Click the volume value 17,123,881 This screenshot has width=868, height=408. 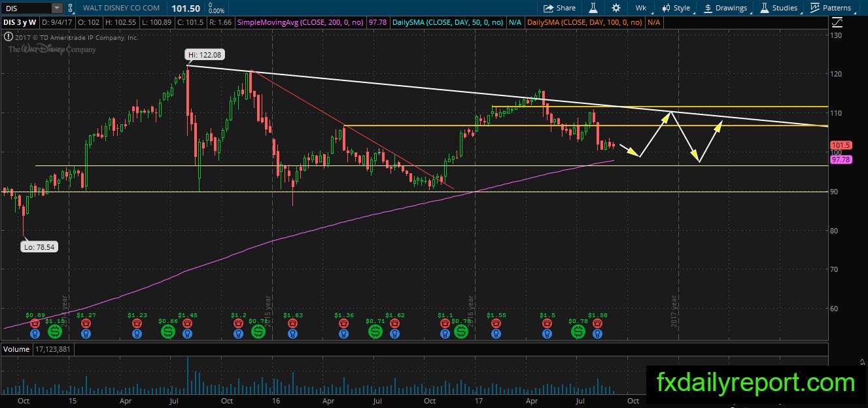click(54, 349)
